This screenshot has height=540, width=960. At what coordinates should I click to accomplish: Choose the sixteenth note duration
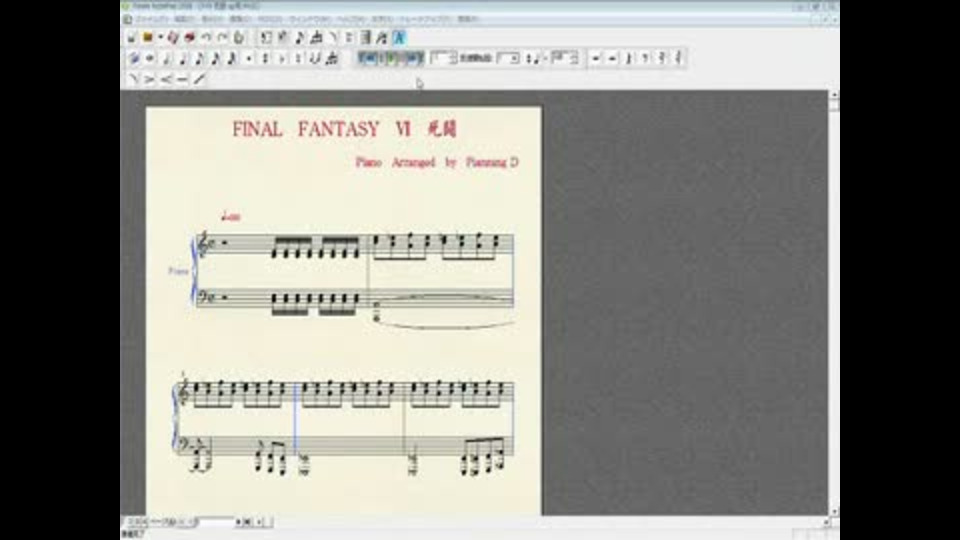tap(216, 59)
